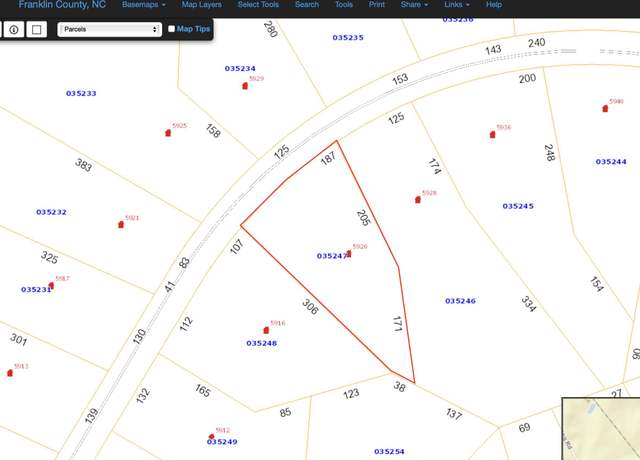Click parcel label 035254
Viewport: 640px width, 460px height.
point(389,452)
